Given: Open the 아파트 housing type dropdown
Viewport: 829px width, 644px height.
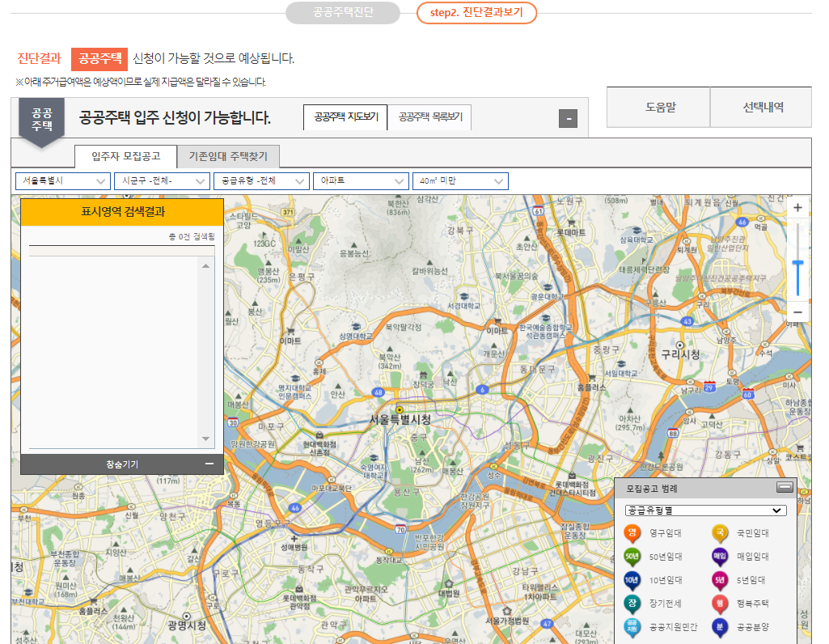Looking at the screenshot, I should tap(361, 181).
